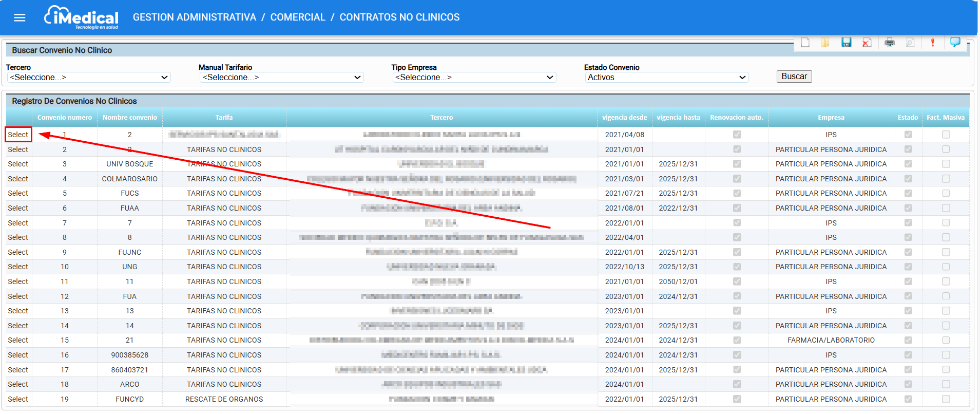Toggle Renovacion auto for FUA row
This screenshot has width=980, height=414.
(x=737, y=296)
